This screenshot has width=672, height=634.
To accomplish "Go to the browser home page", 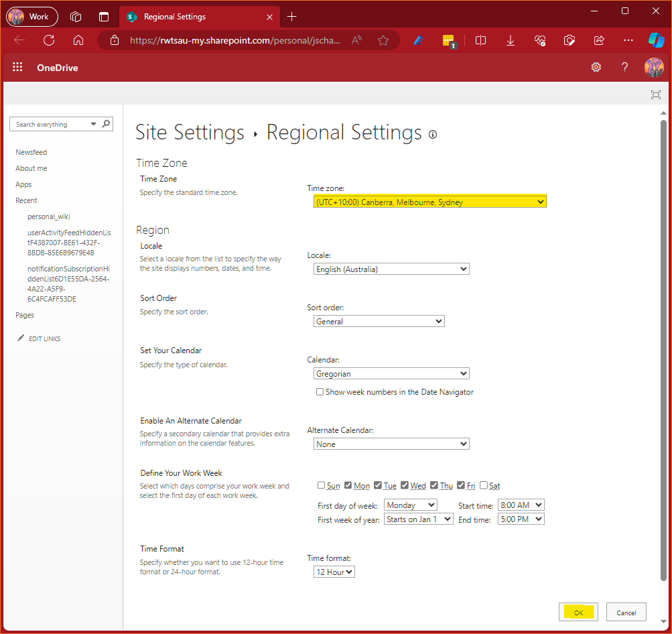I will click(78, 40).
